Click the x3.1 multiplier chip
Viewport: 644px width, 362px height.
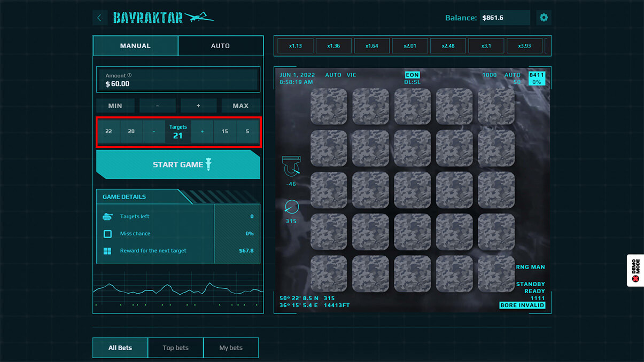(486, 46)
